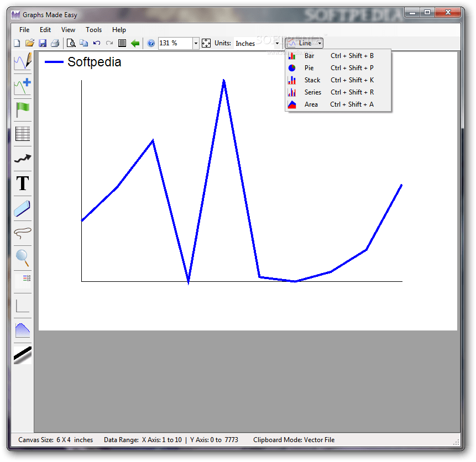Click the fit-to-window zoom icon

click(206, 43)
